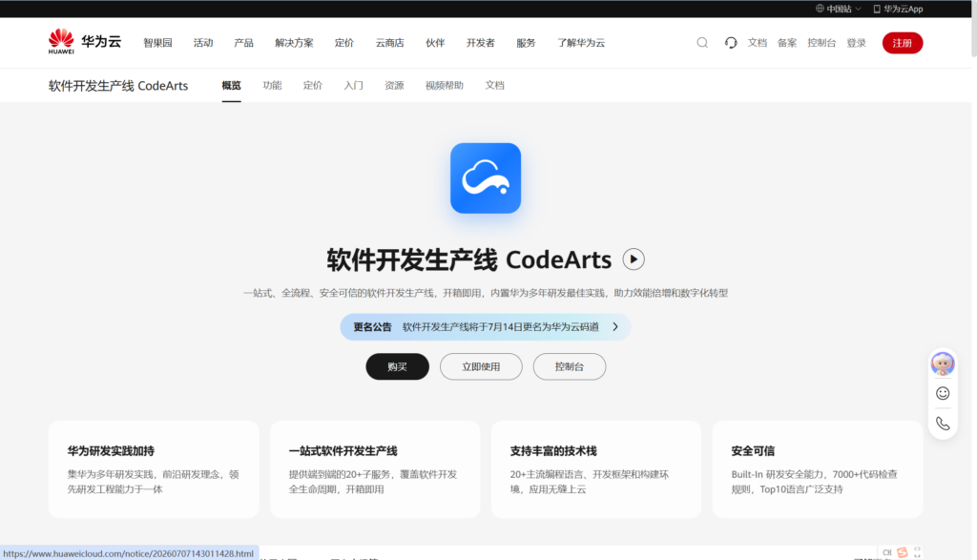Click the 备案 link
This screenshot has width=977, height=560.
787,42
